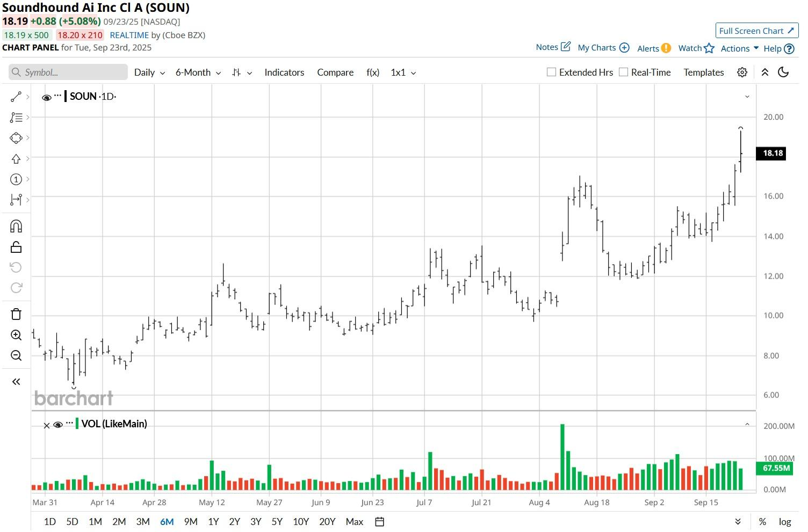This screenshot has height=532, width=808.
Task: Select the 1Y time range
Action: tap(213, 522)
